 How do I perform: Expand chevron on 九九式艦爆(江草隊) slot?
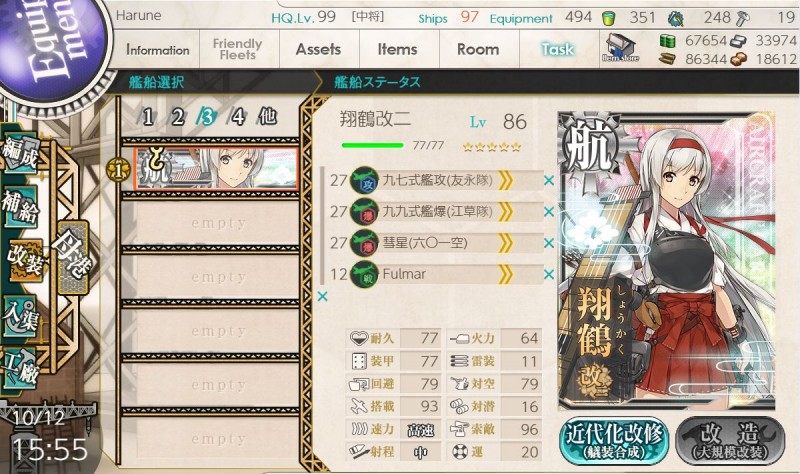(x=505, y=212)
